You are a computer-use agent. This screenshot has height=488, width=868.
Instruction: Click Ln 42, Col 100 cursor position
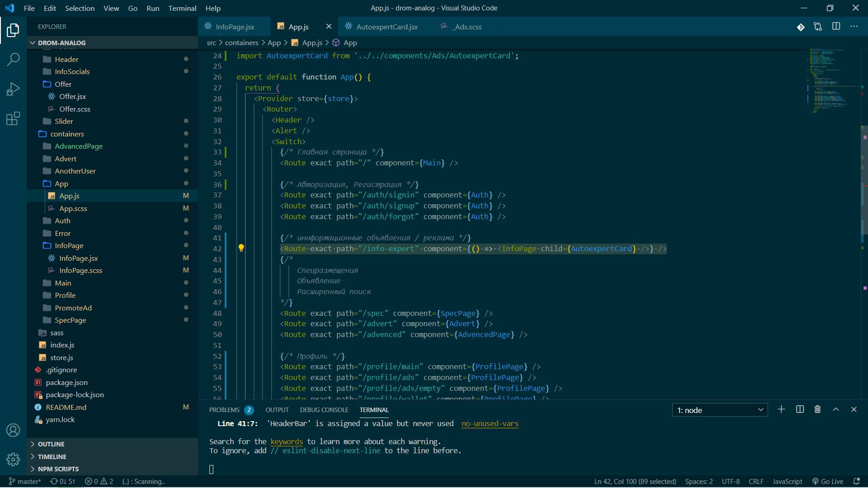click(x=635, y=482)
